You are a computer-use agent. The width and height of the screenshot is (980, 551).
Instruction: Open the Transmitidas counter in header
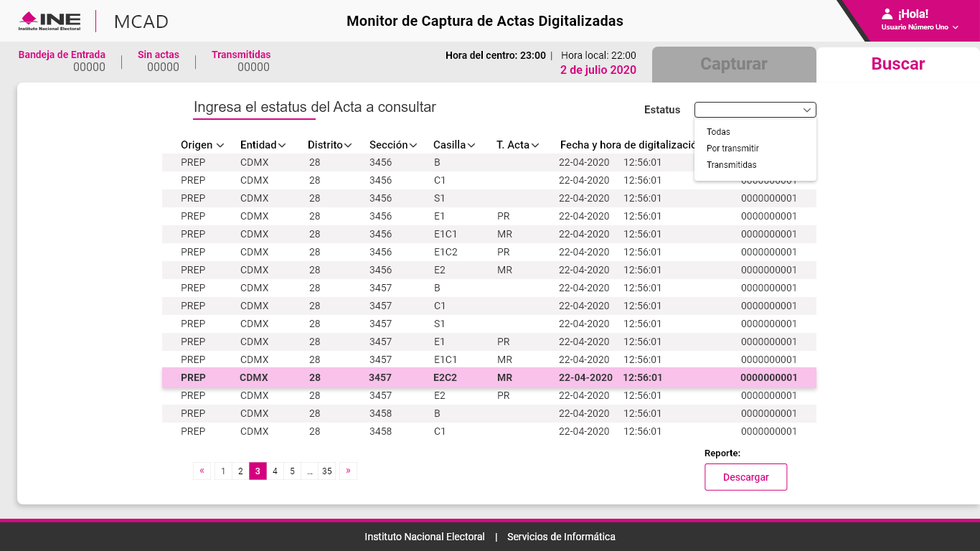(241, 61)
